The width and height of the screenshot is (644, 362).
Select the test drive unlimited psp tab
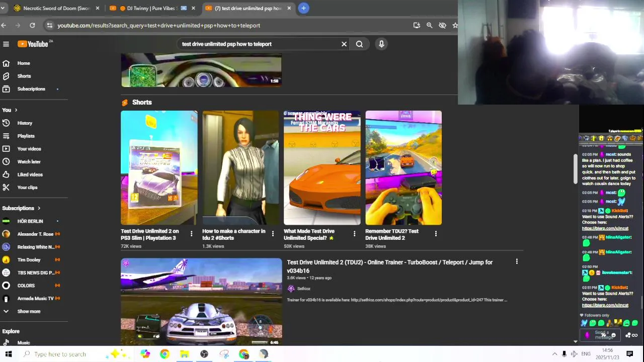coord(248,8)
